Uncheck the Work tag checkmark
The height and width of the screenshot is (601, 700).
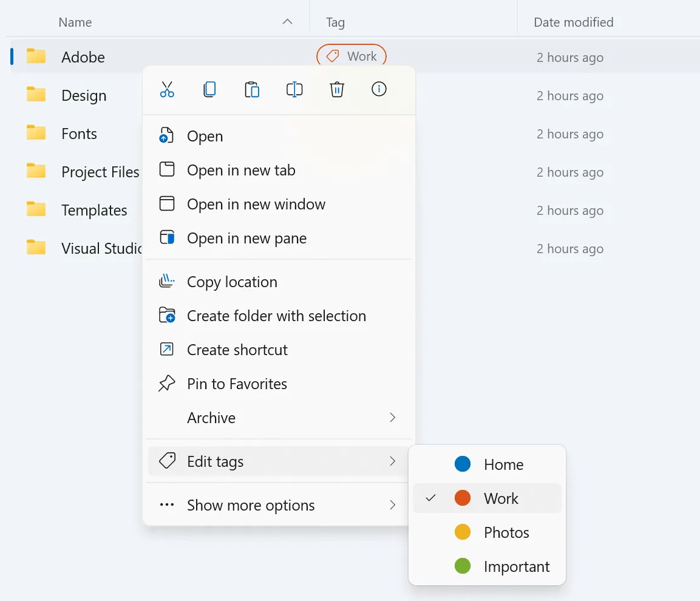(x=431, y=498)
